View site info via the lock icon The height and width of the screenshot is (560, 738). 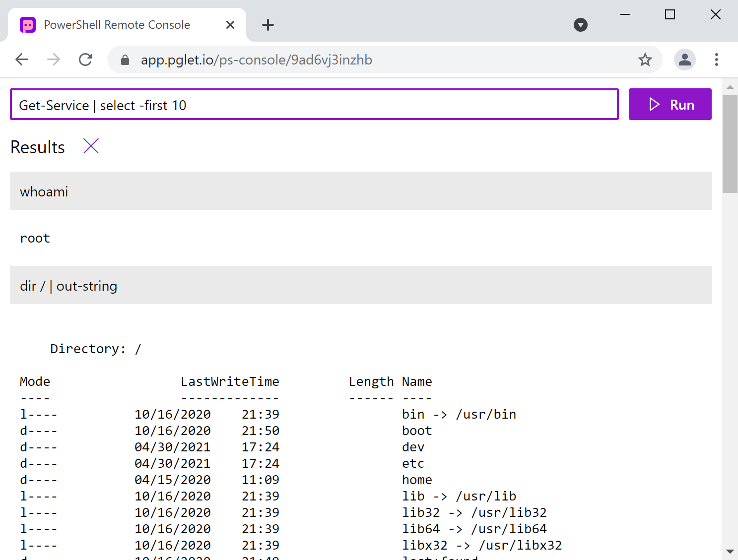[125, 60]
